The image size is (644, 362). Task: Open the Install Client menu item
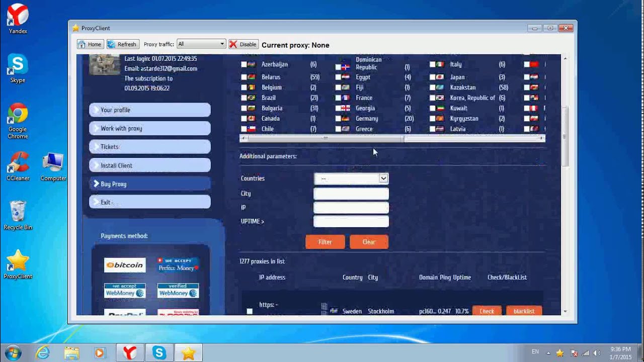150,165
